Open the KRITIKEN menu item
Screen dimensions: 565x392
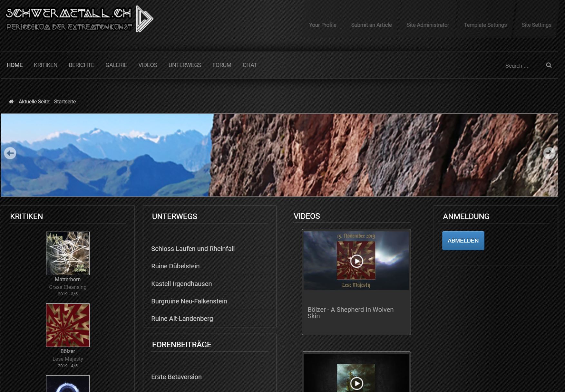coord(45,65)
